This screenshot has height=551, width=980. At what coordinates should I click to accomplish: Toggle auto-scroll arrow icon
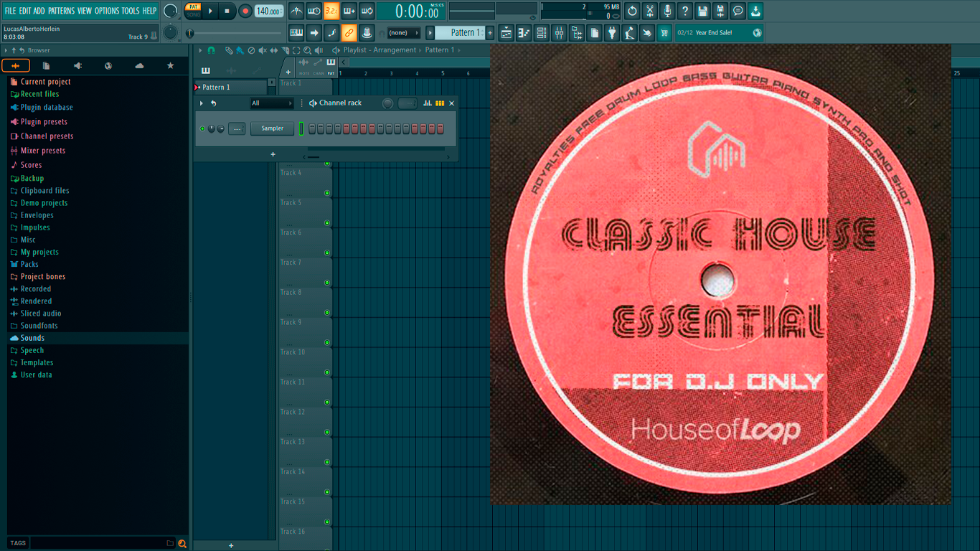point(314,32)
